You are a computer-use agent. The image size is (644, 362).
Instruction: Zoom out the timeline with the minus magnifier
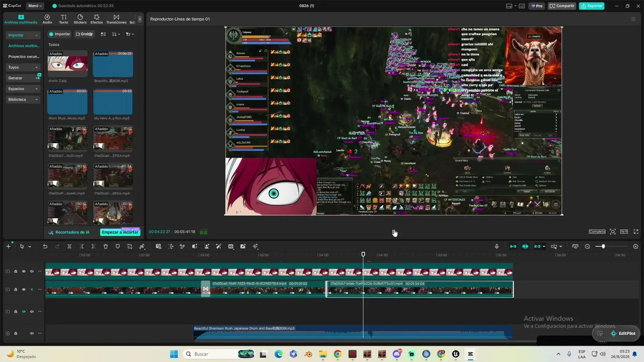[587, 246]
